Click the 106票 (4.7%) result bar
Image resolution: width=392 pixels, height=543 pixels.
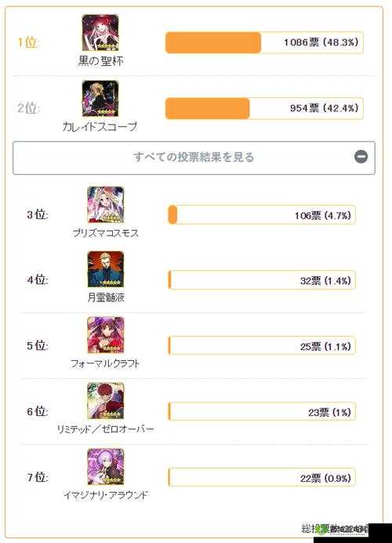click(262, 215)
